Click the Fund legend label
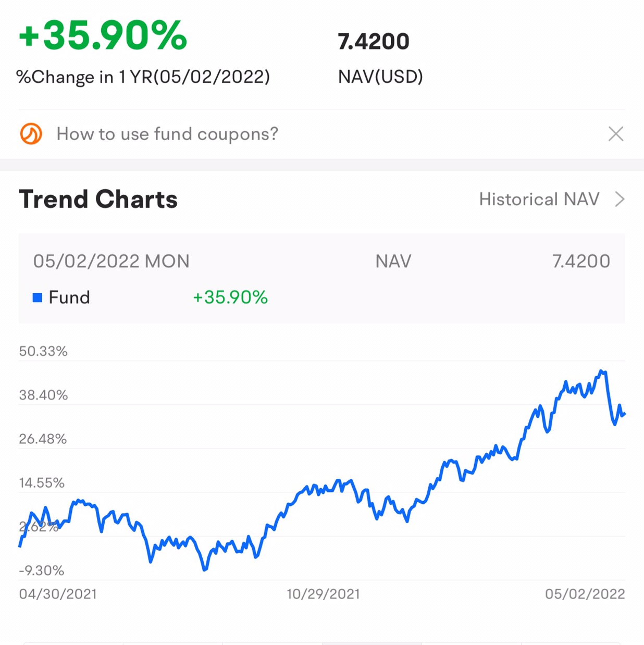Image resolution: width=644 pixels, height=645 pixels. pyautogui.click(x=69, y=297)
